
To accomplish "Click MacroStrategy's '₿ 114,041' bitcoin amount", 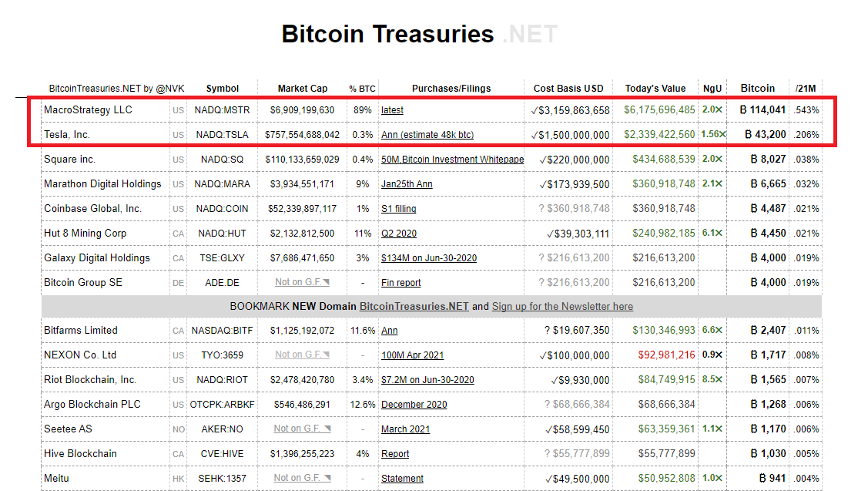I will tap(762, 109).
